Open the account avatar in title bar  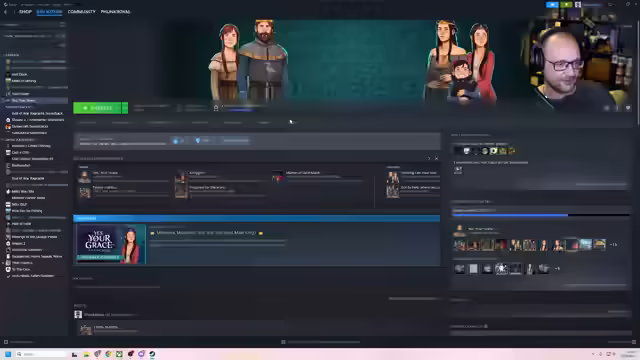pos(578,4)
